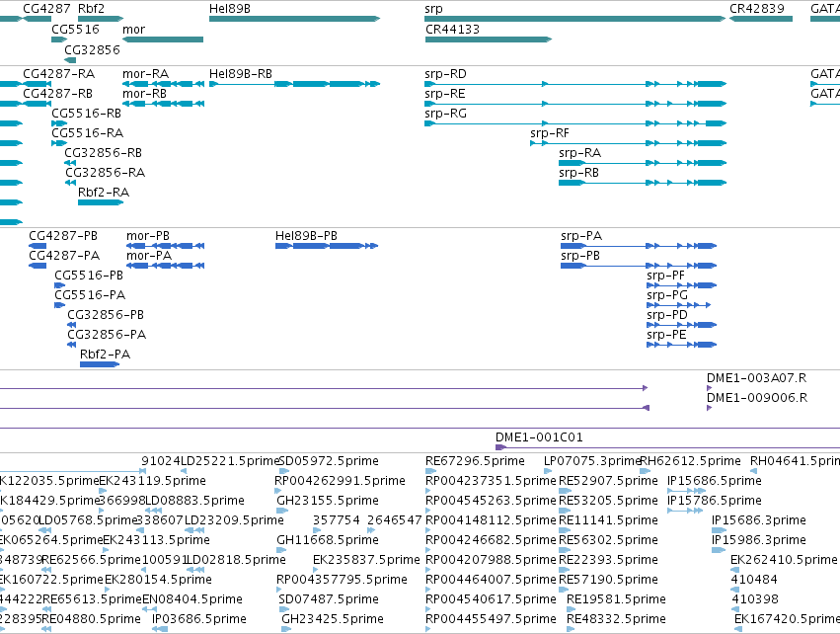Open the CG32856-RA transcript
Image resolution: width=840 pixels, height=634 pixels.
click(70, 183)
